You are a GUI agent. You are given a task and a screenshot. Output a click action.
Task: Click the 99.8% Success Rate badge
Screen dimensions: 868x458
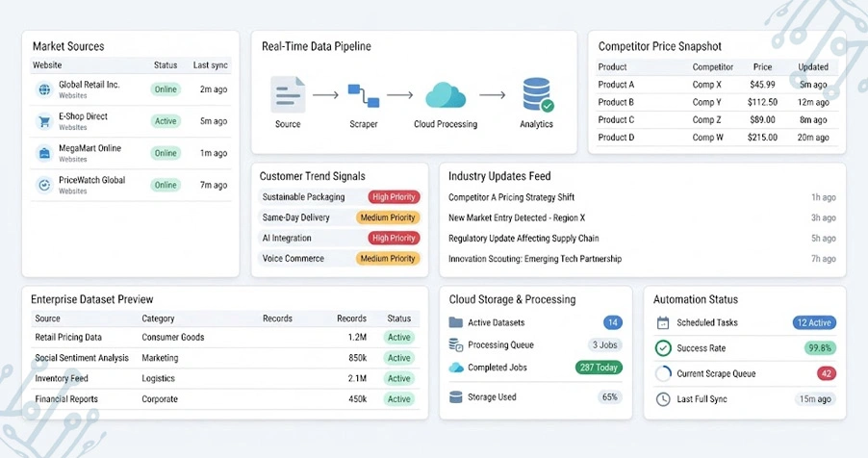pos(820,348)
